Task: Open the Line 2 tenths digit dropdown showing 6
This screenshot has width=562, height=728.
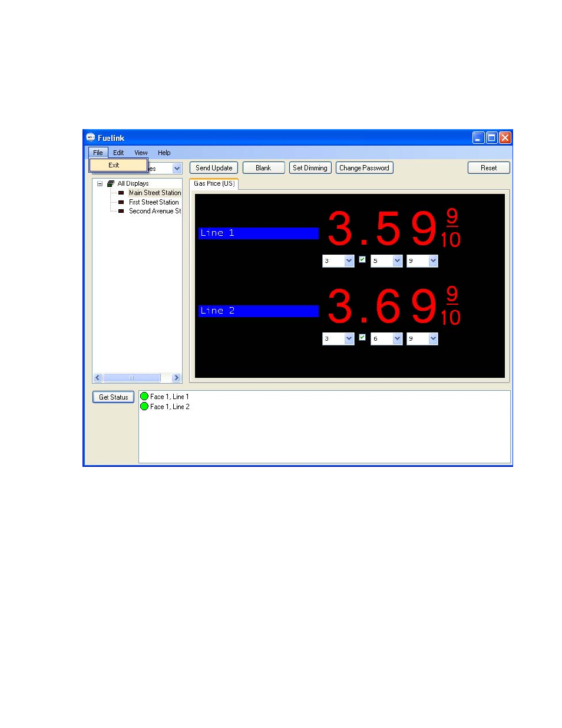Action: 397,338
